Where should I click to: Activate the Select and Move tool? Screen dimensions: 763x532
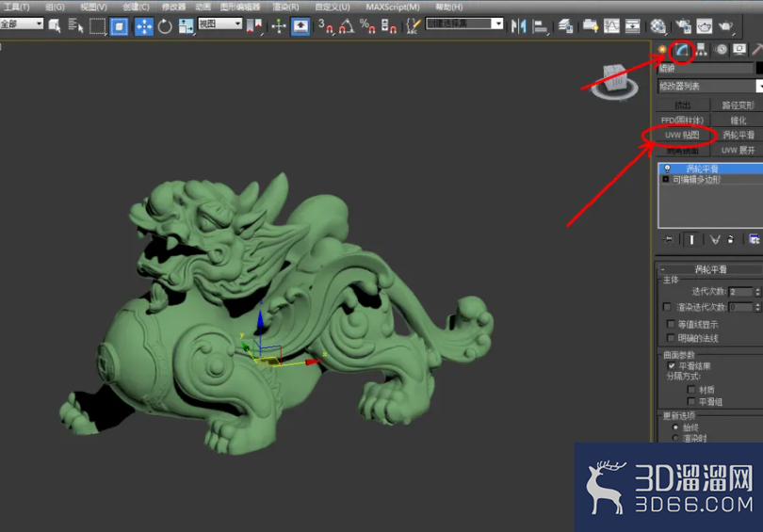click(144, 25)
